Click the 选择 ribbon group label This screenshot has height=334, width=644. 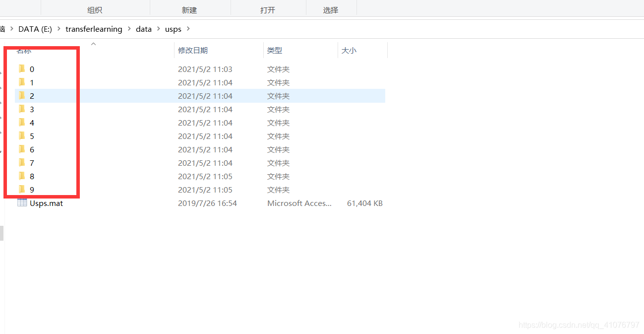[x=331, y=10]
